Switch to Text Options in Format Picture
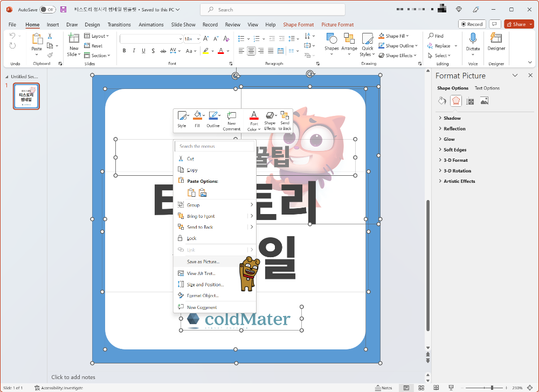The width and height of the screenshot is (539, 392). click(x=487, y=88)
